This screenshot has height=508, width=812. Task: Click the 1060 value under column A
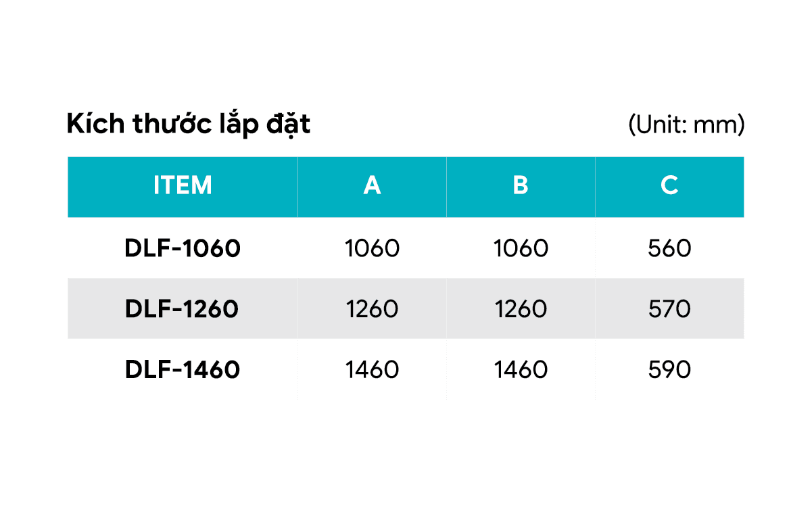(x=372, y=249)
